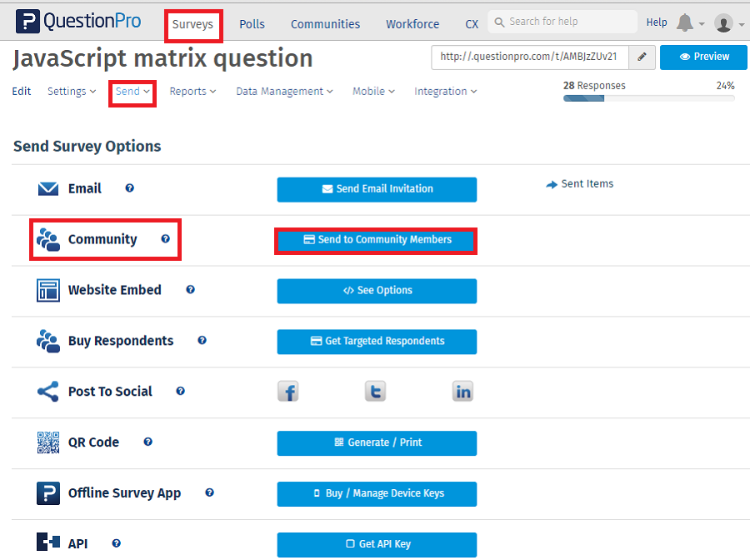Screen dimensions: 750x560
Task: Click the Community people icon
Action: tap(47, 239)
